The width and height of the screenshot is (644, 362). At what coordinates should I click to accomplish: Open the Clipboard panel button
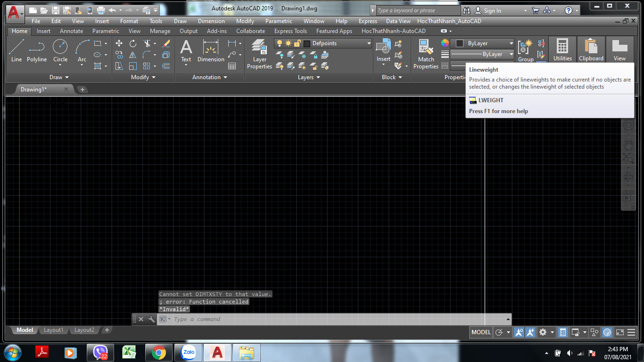591,50
